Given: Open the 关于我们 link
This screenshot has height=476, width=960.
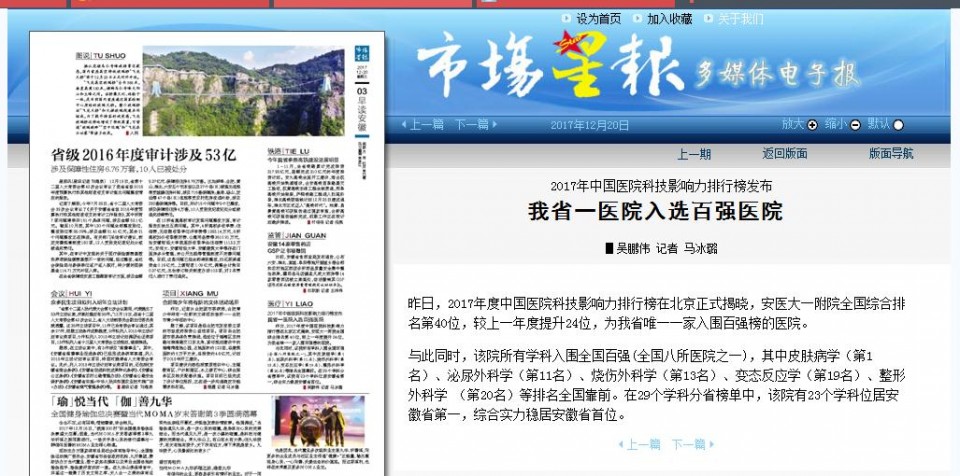Looking at the screenshot, I should pos(740,19).
